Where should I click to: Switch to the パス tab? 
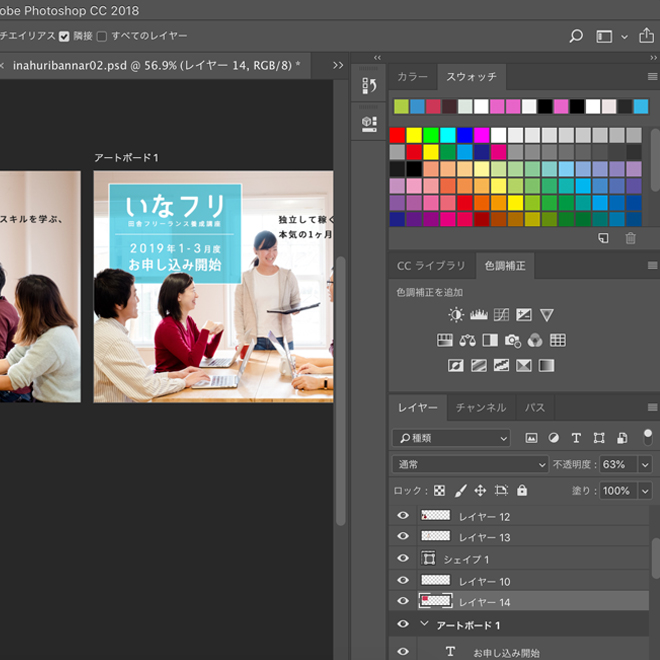point(535,408)
